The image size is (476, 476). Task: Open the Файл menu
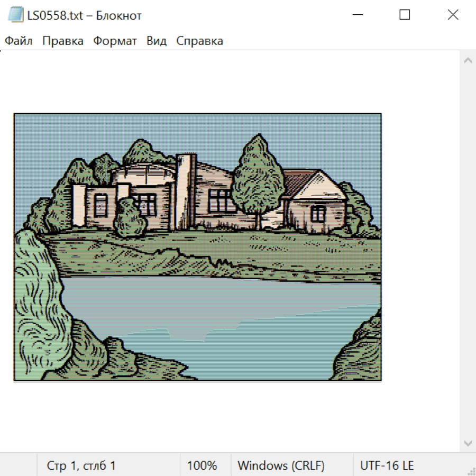coord(19,41)
